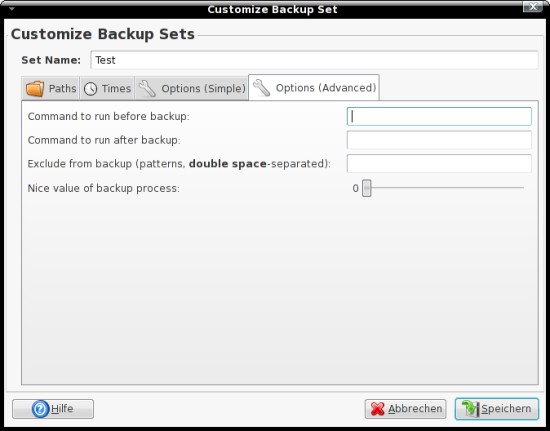Click the orange folder icon on Paths tab
This screenshot has height=431, width=550.
(x=35, y=88)
